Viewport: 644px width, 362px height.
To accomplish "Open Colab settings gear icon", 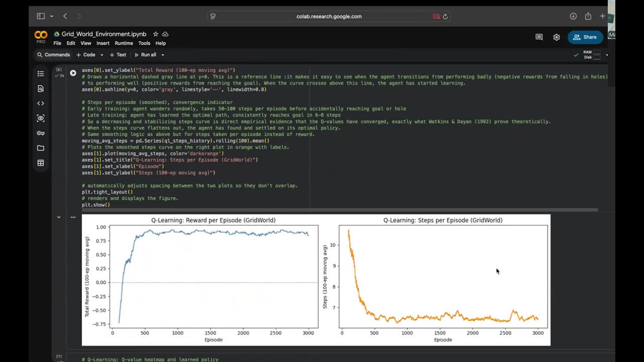I will [556, 37].
